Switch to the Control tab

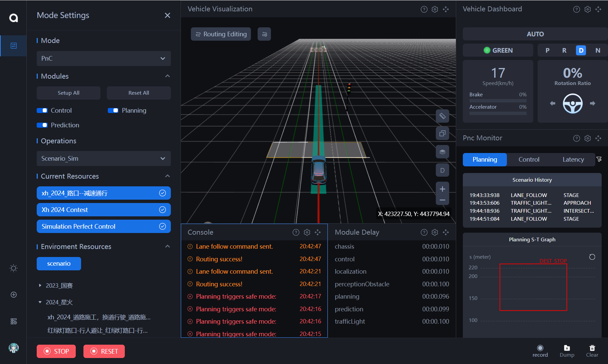[529, 160]
